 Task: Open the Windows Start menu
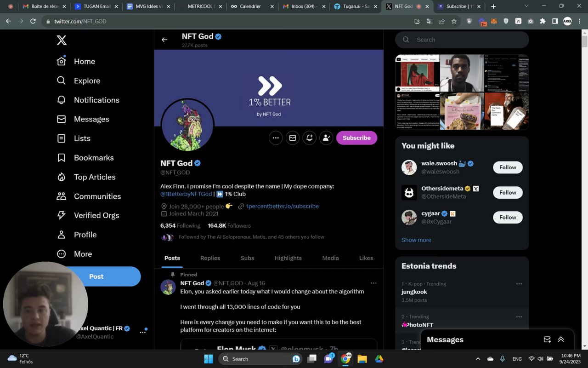[209, 359]
